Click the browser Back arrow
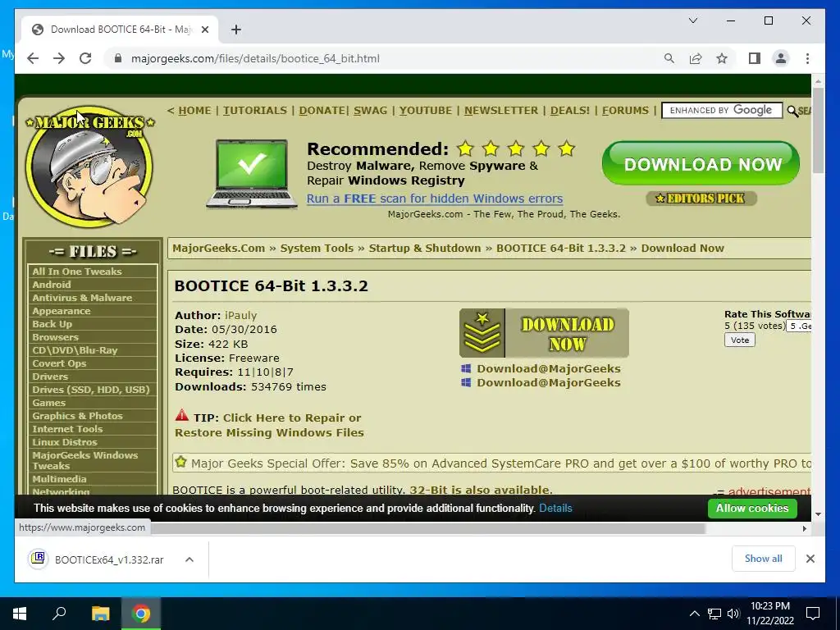840x630 pixels. [33, 58]
